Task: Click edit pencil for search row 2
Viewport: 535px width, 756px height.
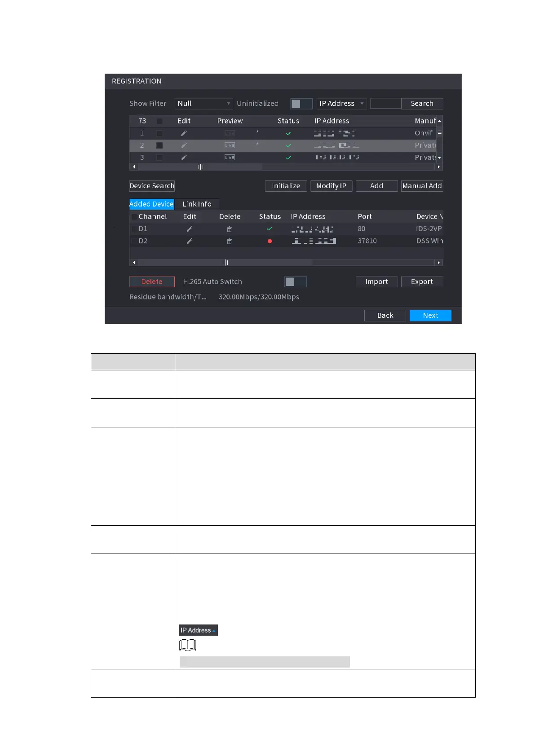Action: 184,145
